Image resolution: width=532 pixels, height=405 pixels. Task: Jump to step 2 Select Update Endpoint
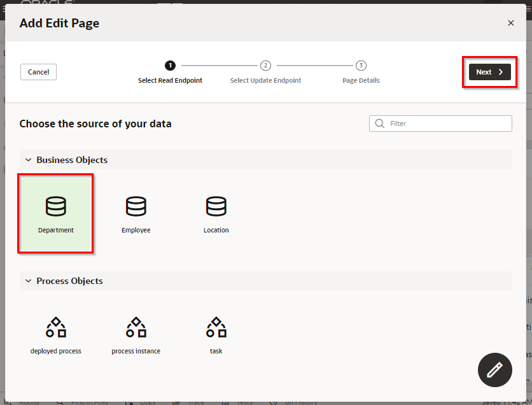pyautogui.click(x=265, y=66)
